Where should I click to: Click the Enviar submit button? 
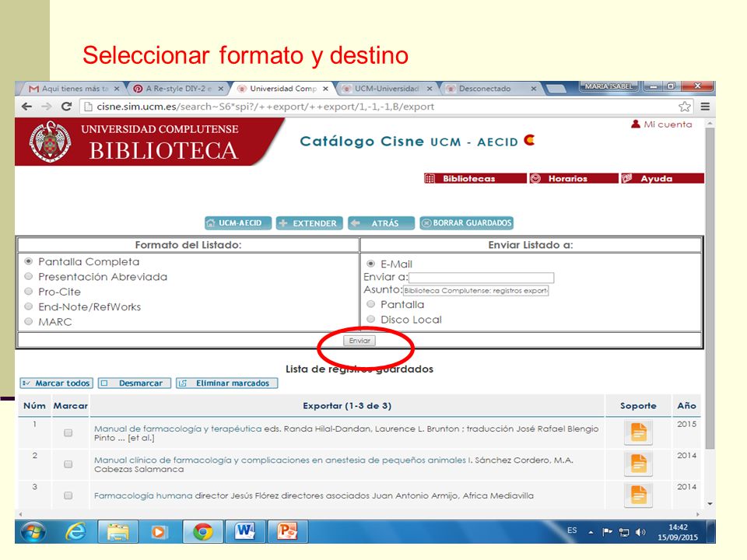coord(359,341)
